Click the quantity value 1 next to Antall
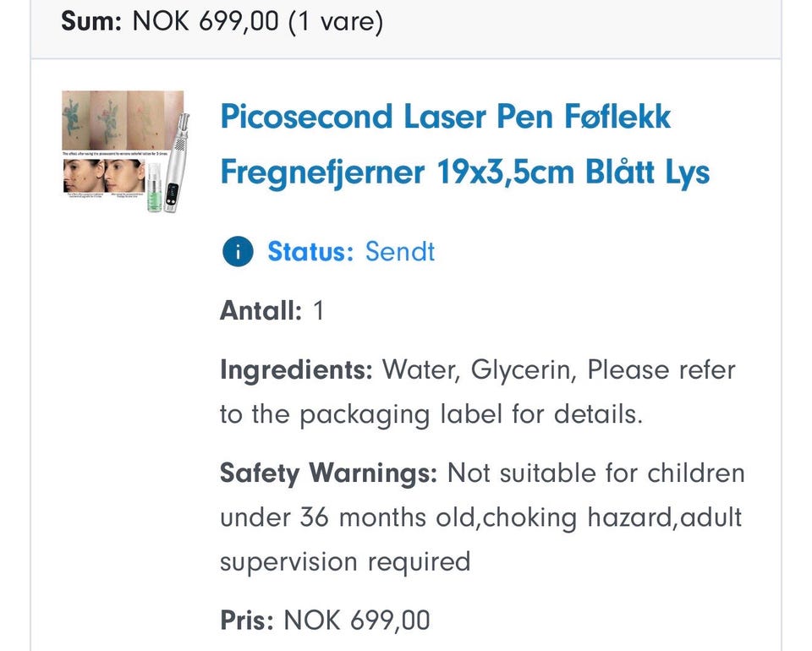Viewport: 812px width, 651px height. coord(319,311)
